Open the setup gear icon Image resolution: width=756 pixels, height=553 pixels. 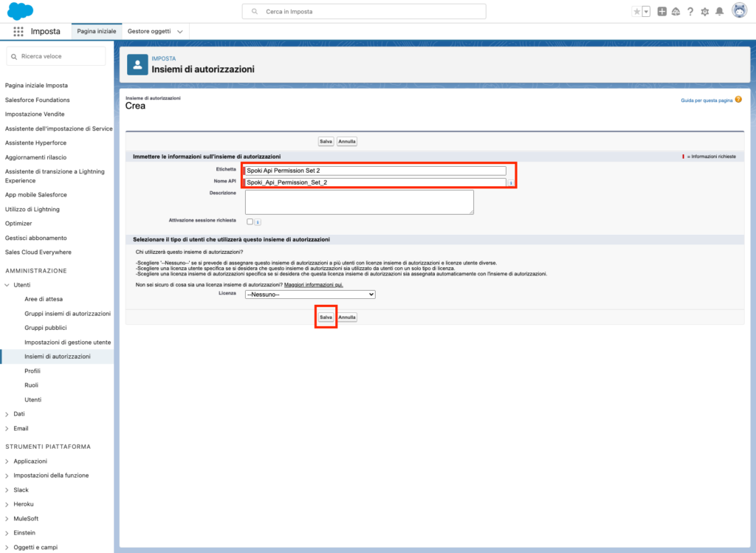coord(704,12)
